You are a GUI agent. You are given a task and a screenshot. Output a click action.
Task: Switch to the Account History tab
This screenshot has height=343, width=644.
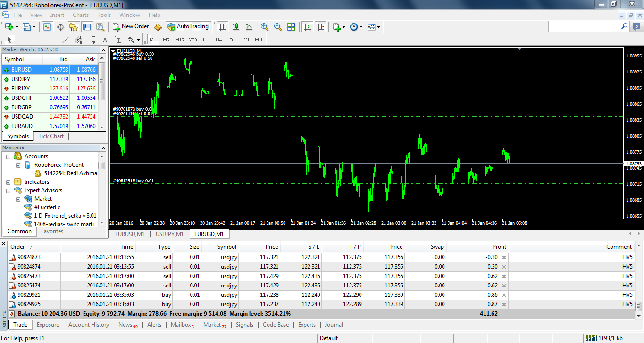[x=89, y=325]
